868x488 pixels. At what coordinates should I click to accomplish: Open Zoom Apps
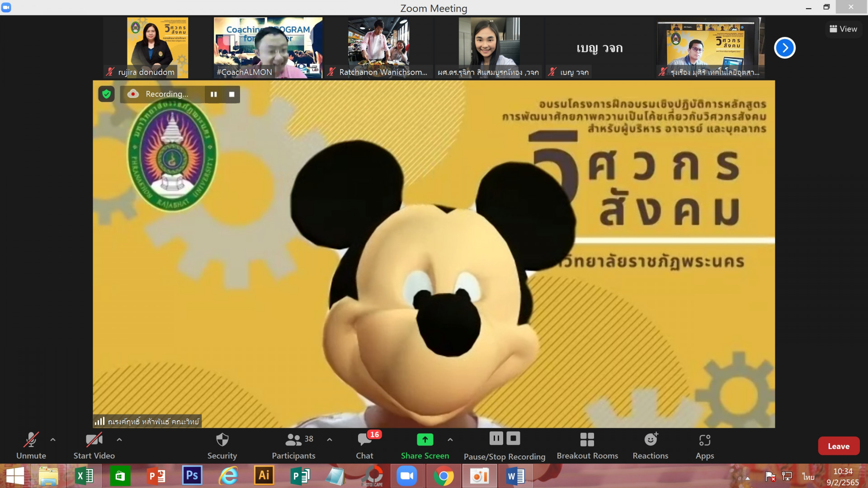click(x=705, y=446)
